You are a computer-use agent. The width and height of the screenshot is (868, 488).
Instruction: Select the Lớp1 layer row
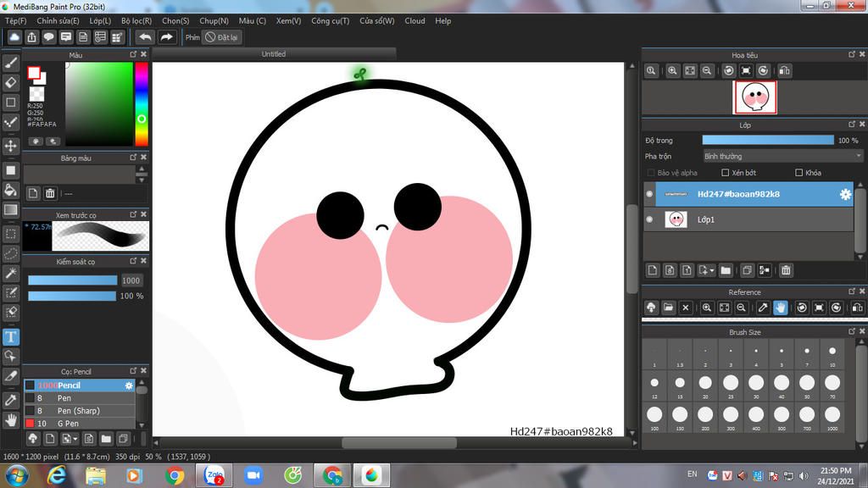click(x=748, y=219)
